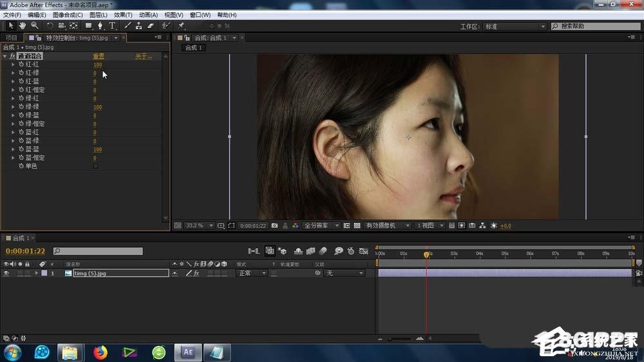The image size is (644, 362).
Task: Expand the 蓝-恒定 property
Action: click(x=13, y=158)
